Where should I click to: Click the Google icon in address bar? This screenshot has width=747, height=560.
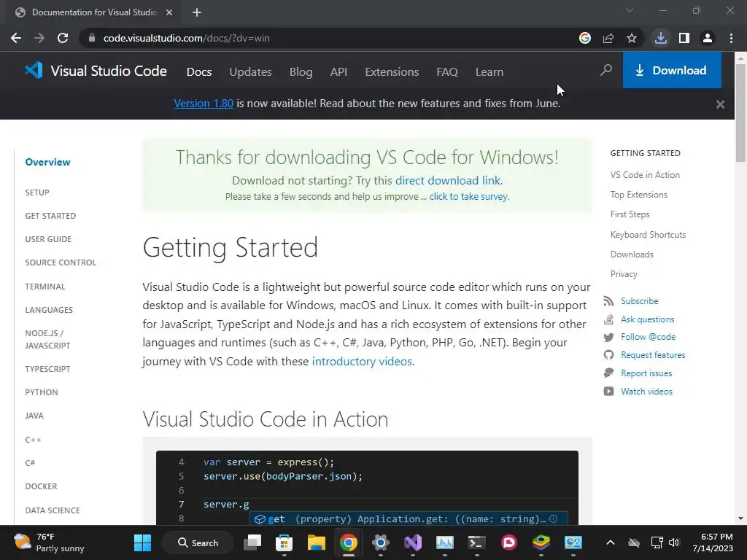[585, 38]
